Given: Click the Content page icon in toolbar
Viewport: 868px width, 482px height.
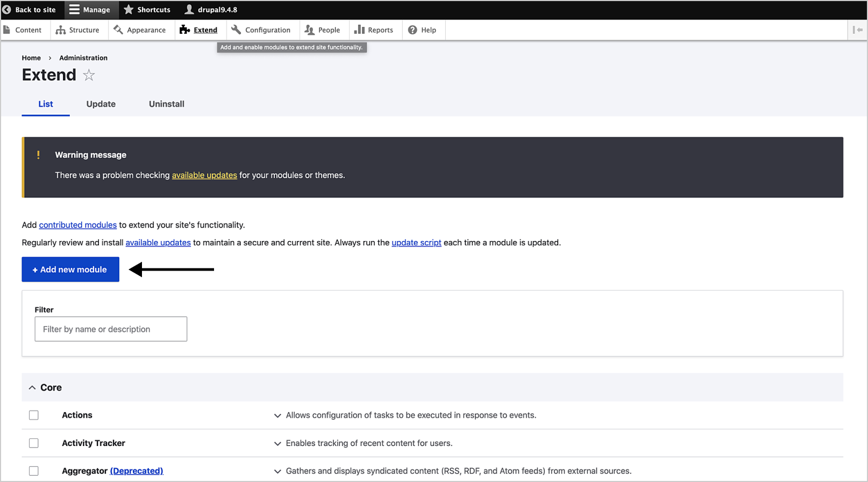Looking at the screenshot, I should [7, 30].
